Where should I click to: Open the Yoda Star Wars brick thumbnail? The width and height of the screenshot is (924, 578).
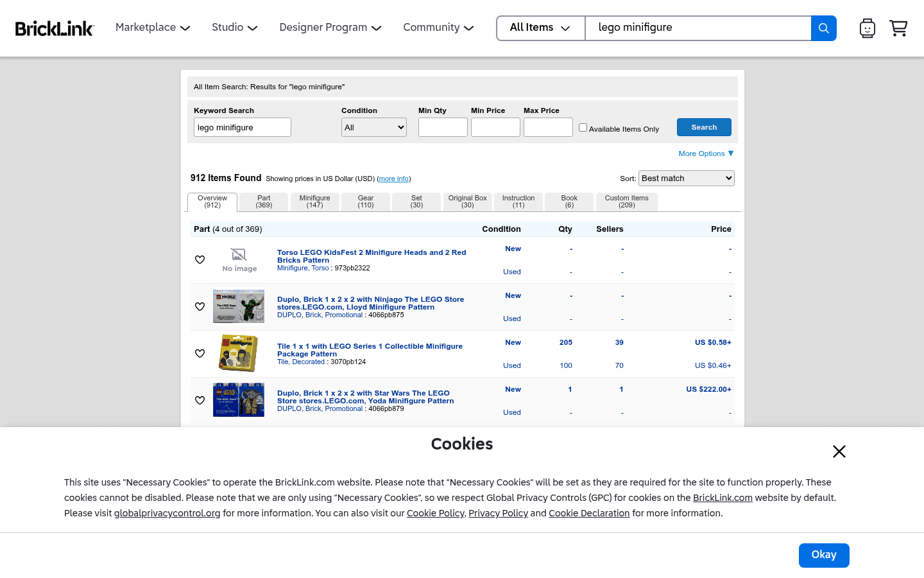click(x=239, y=400)
